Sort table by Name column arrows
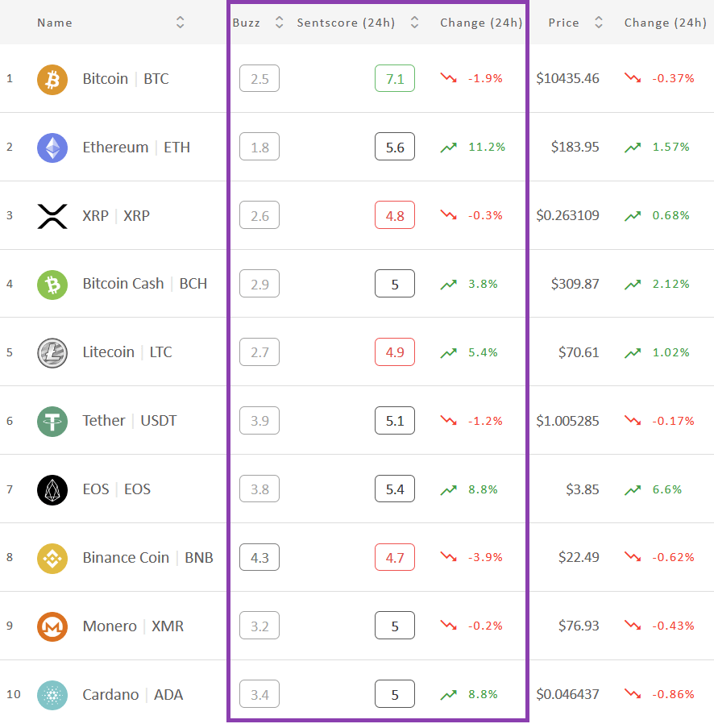The image size is (714, 728). point(181,23)
